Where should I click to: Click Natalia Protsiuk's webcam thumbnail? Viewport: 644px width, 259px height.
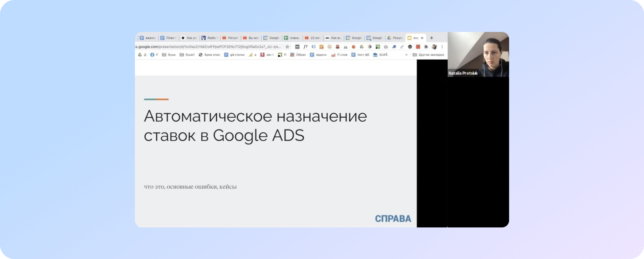478,55
